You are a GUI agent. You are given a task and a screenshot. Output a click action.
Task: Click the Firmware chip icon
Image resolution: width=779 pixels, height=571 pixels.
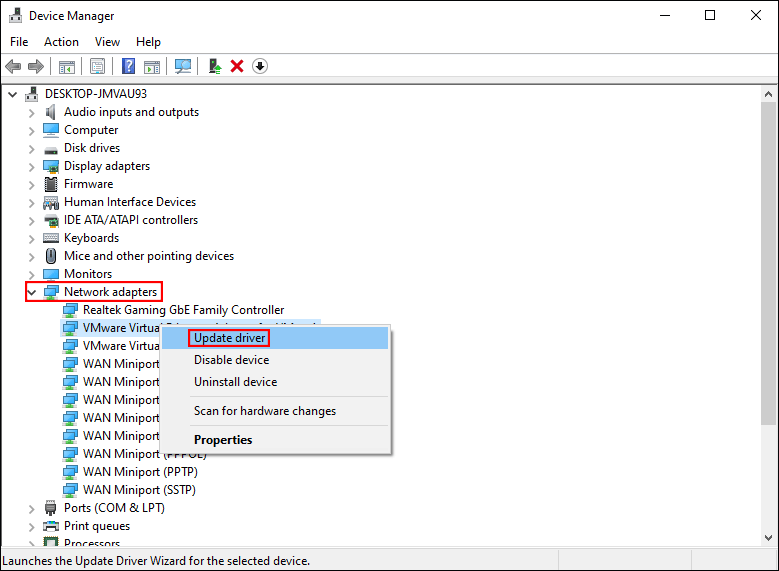pyautogui.click(x=51, y=184)
